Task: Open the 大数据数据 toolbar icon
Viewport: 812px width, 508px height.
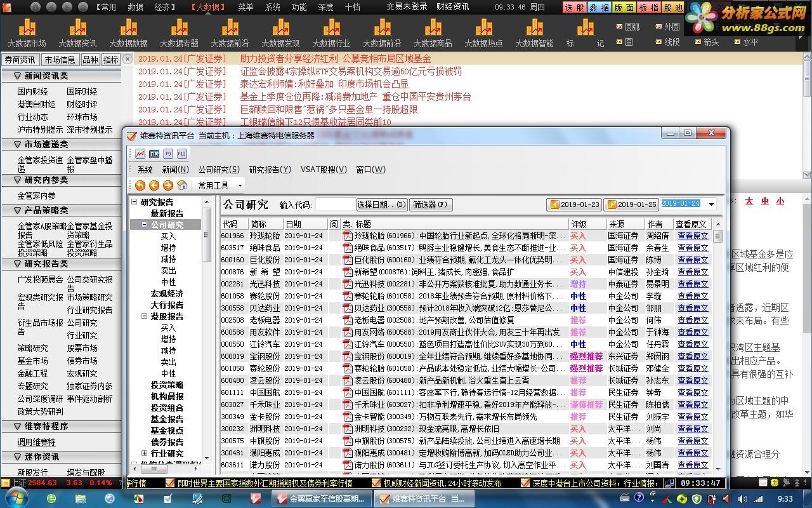Action: [128, 33]
